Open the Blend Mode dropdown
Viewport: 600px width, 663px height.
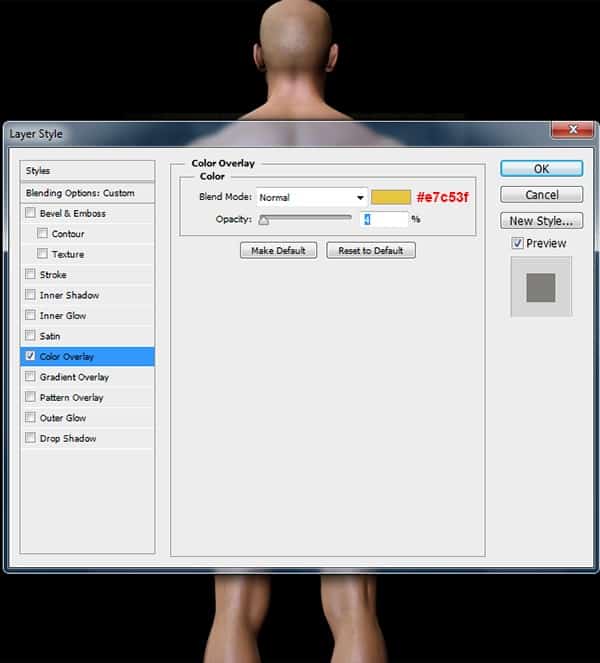[x=312, y=197]
